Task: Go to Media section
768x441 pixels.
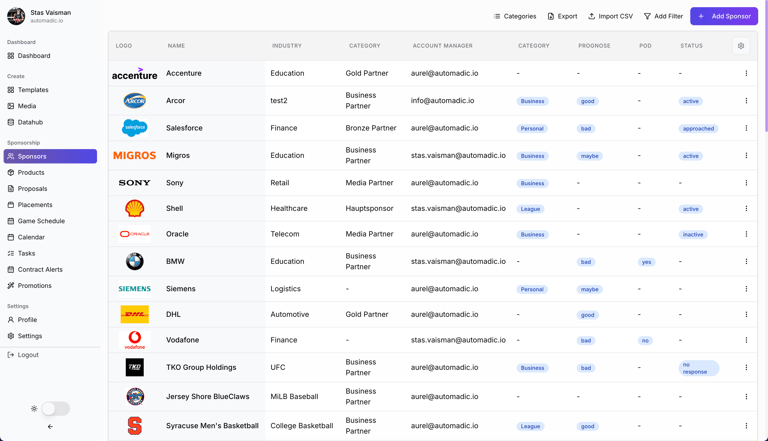Action: pos(22,106)
